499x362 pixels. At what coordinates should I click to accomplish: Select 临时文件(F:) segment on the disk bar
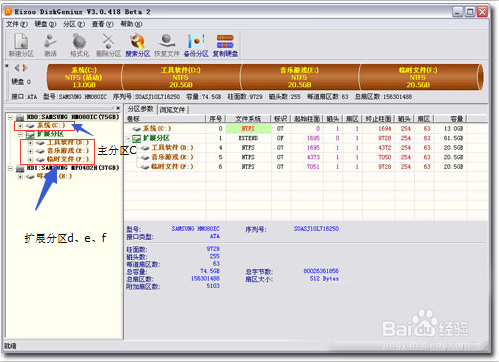(418, 77)
